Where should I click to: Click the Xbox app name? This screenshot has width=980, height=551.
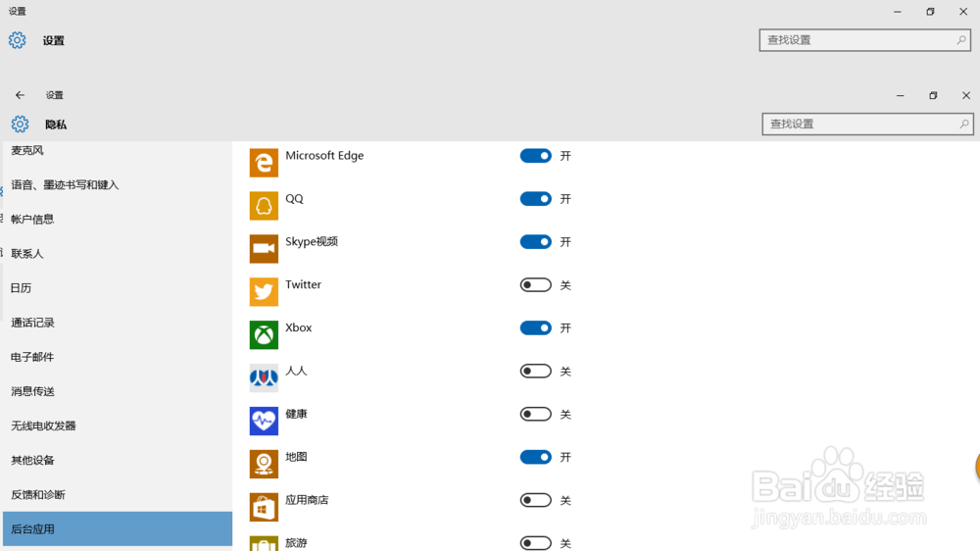tap(298, 327)
